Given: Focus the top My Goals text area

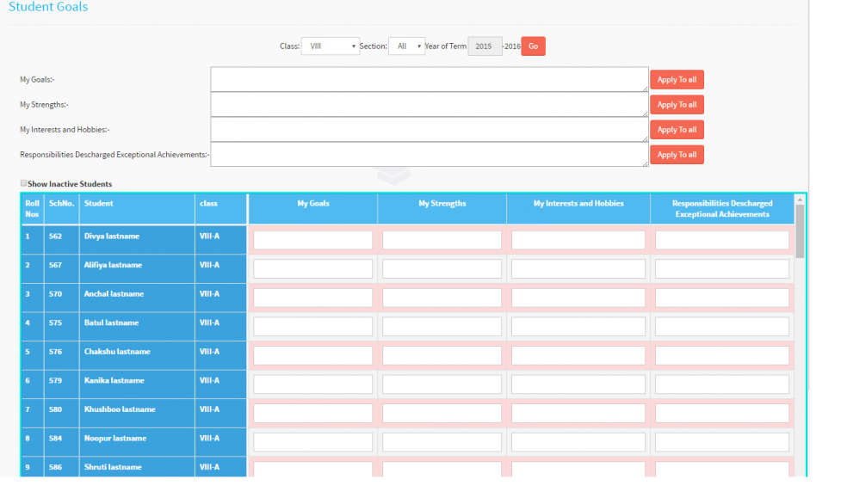Looking at the screenshot, I should [x=429, y=79].
